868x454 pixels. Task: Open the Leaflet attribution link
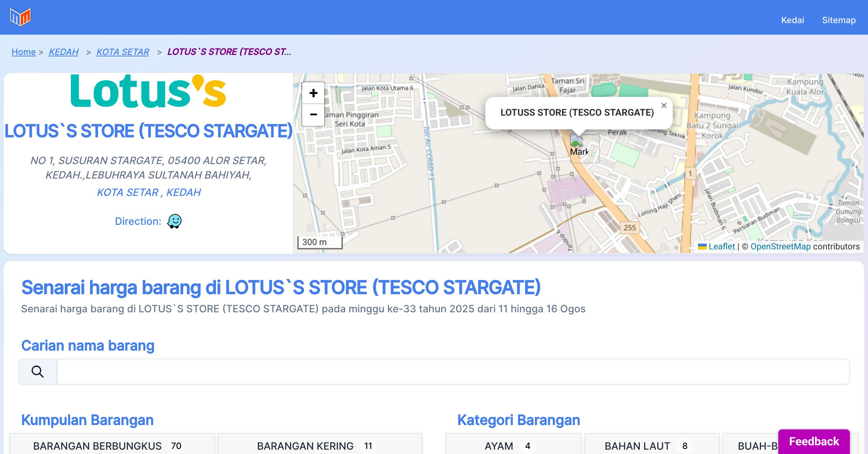(x=722, y=247)
